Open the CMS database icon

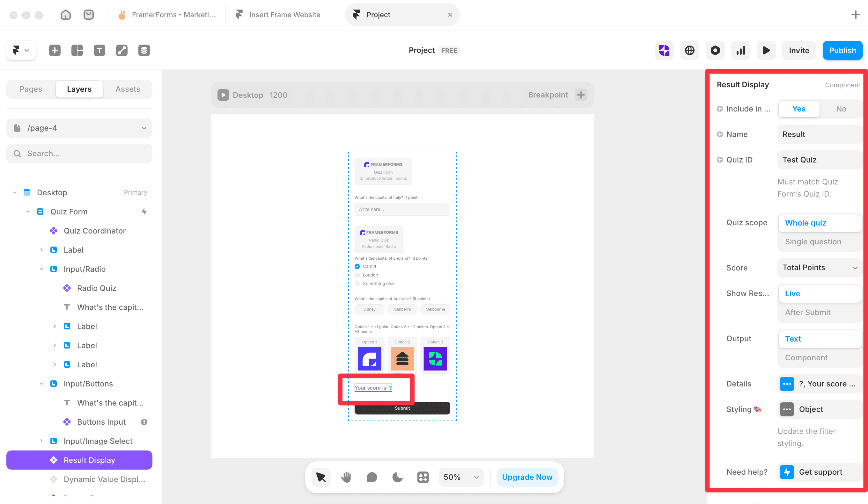(x=144, y=50)
